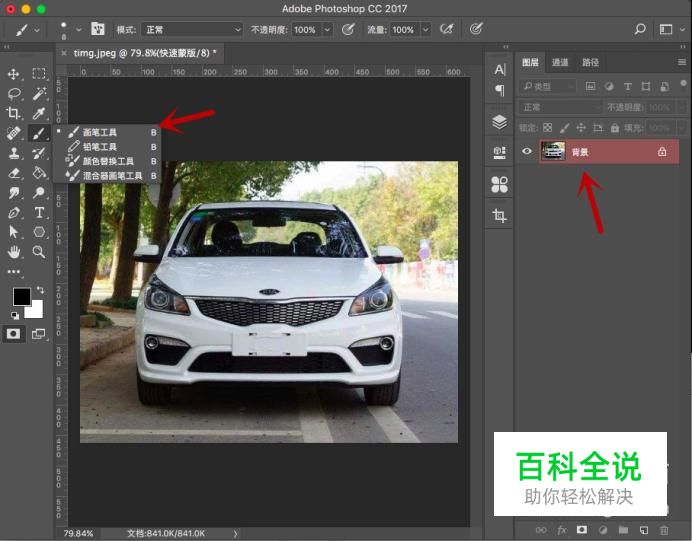Toggle airbrush build-up effect icon

pos(447,29)
